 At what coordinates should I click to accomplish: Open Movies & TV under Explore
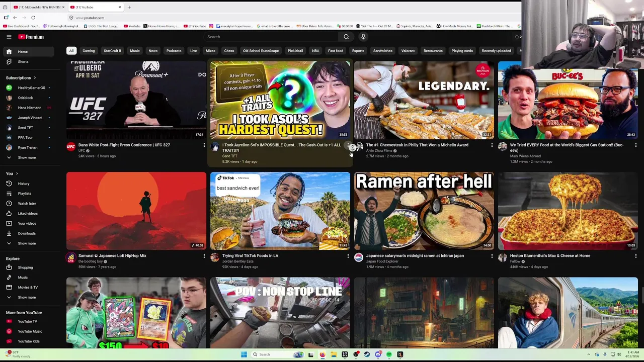click(28, 287)
